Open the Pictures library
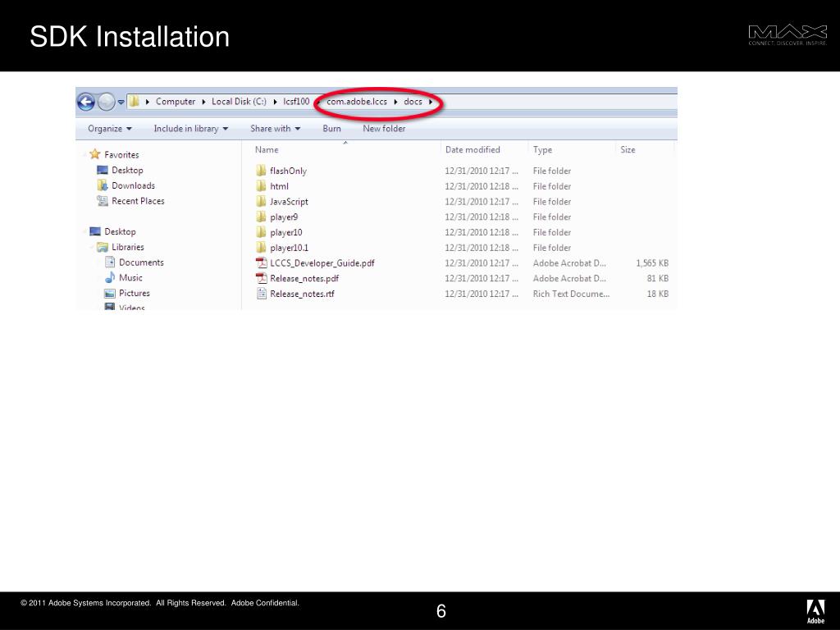 (x=135, y=293)
